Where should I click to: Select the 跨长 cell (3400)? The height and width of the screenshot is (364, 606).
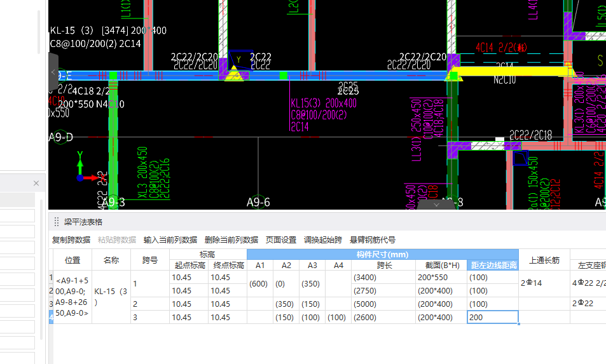click(383, 277)
